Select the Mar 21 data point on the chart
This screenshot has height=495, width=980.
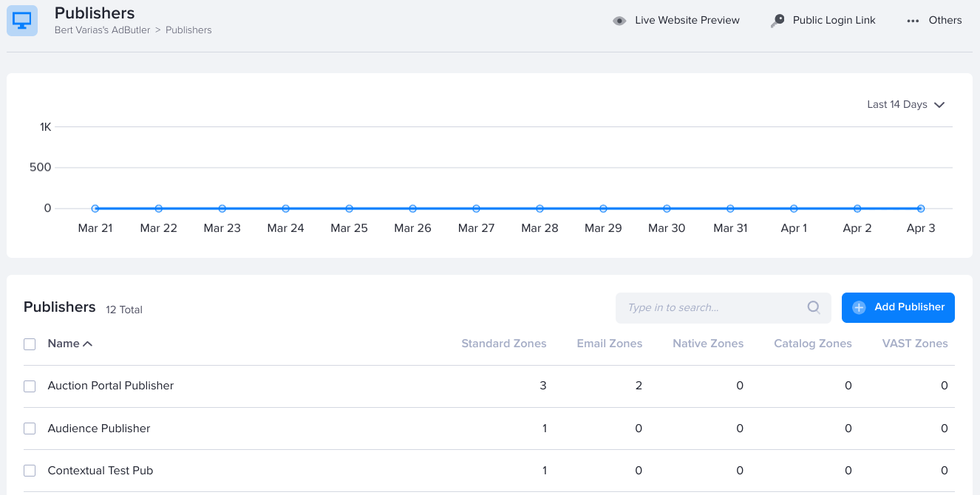[x=95, y=209]
